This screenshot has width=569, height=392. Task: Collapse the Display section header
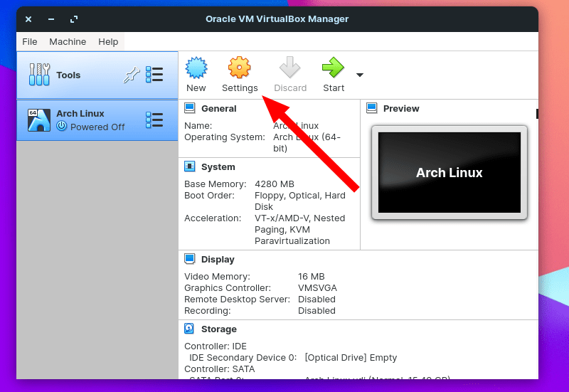pyautogui.click(x=217, y=260)
